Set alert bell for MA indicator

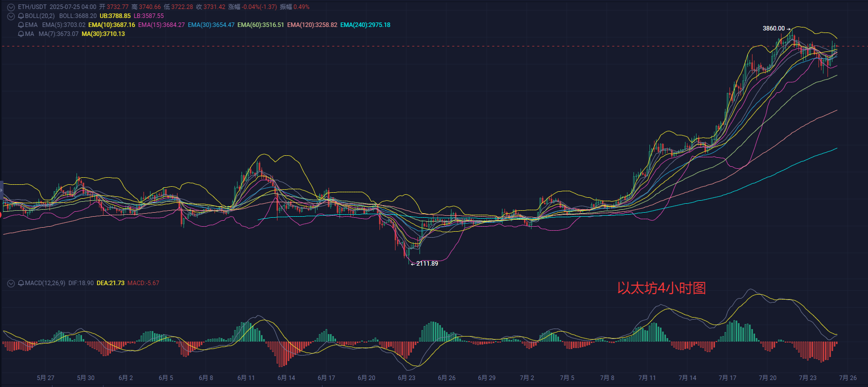(20, 34)
